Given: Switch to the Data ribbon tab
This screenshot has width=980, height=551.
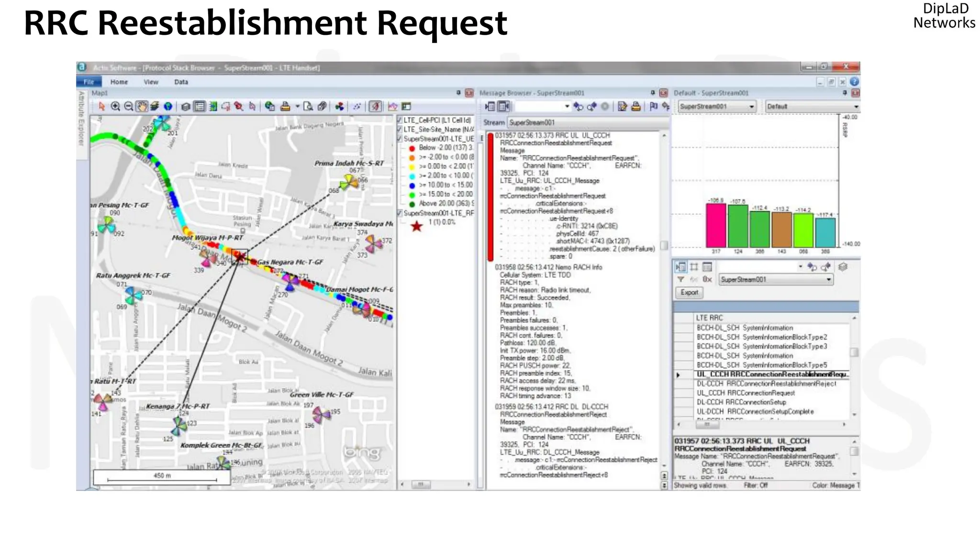Looking at the screenshot, I should [x=181, y=82].
